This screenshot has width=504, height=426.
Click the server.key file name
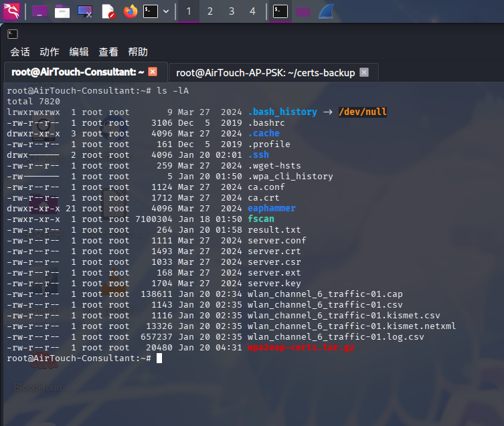click(x=274, y=283)
